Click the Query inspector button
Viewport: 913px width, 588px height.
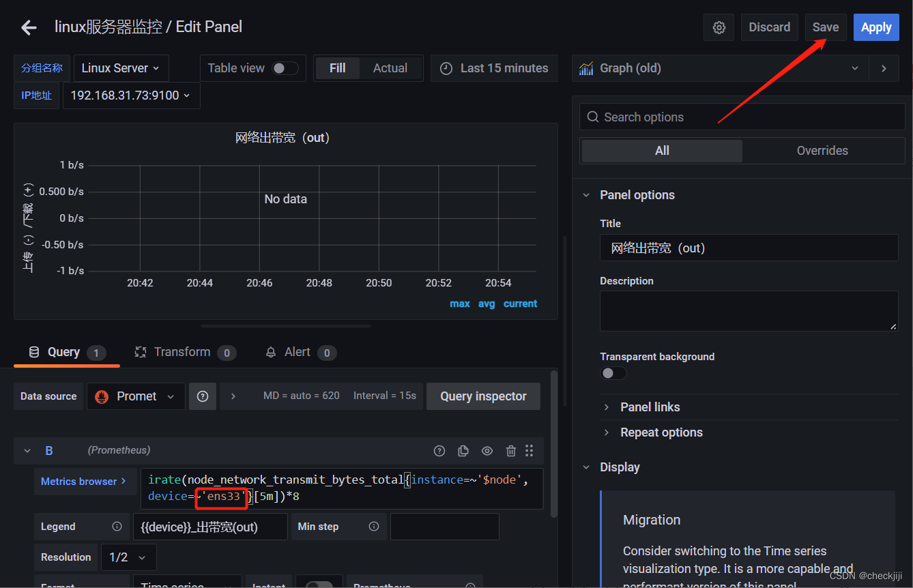coord(483,396)
